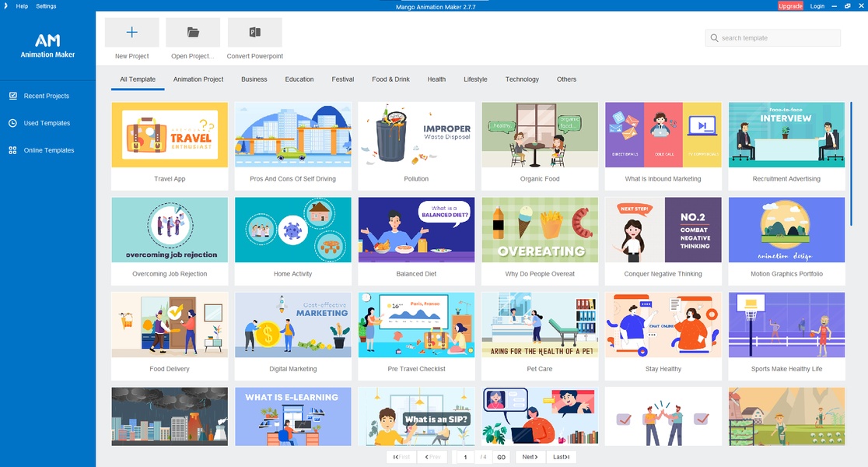Switch to the Education tab

[299, 79]
